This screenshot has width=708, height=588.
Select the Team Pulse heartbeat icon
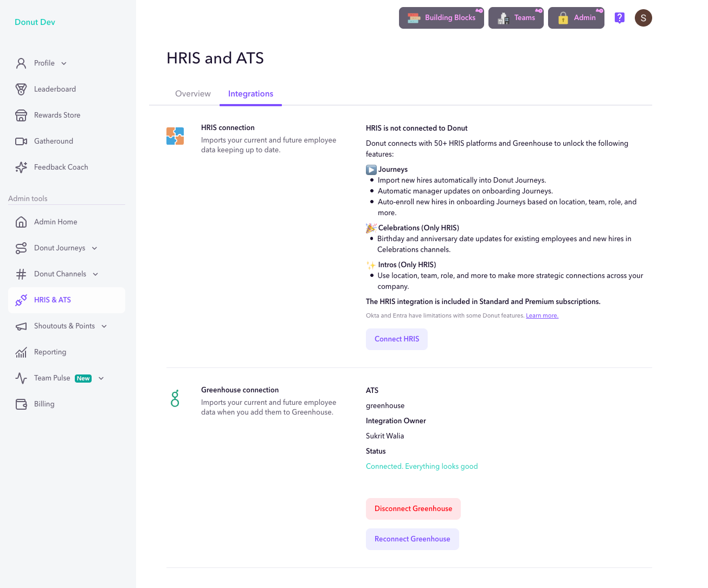coord(21,378)
